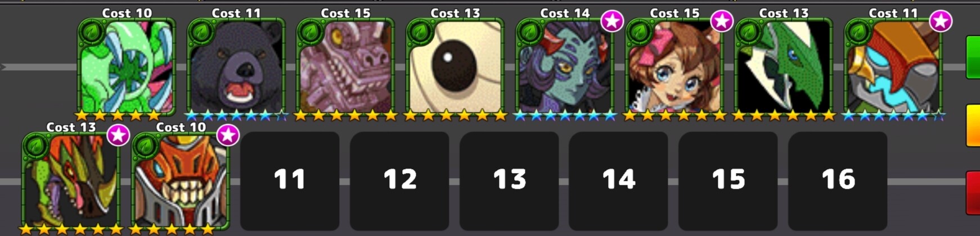Click the red bar at right edge
This screenshot has height=236, width=980.
(x=973, y=193)
